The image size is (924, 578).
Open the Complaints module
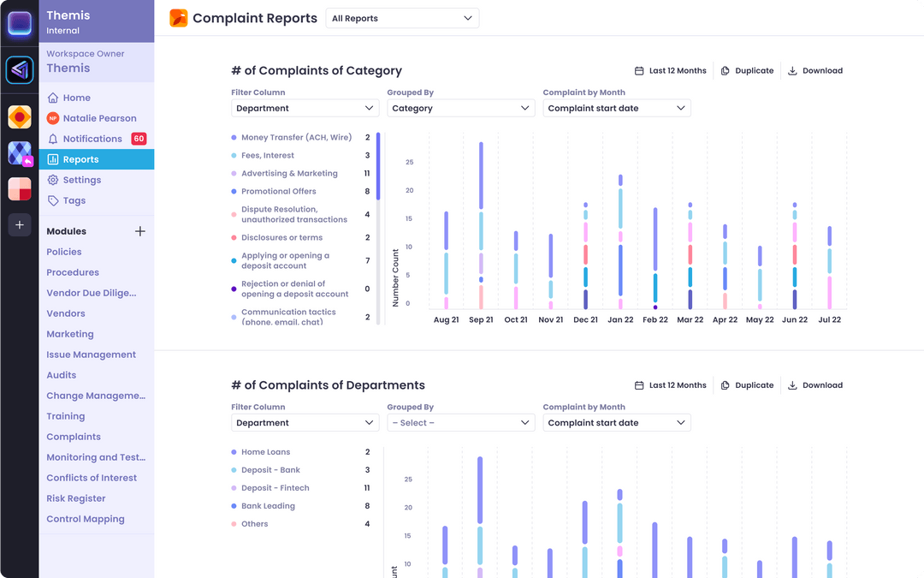[x=73, y=436]
